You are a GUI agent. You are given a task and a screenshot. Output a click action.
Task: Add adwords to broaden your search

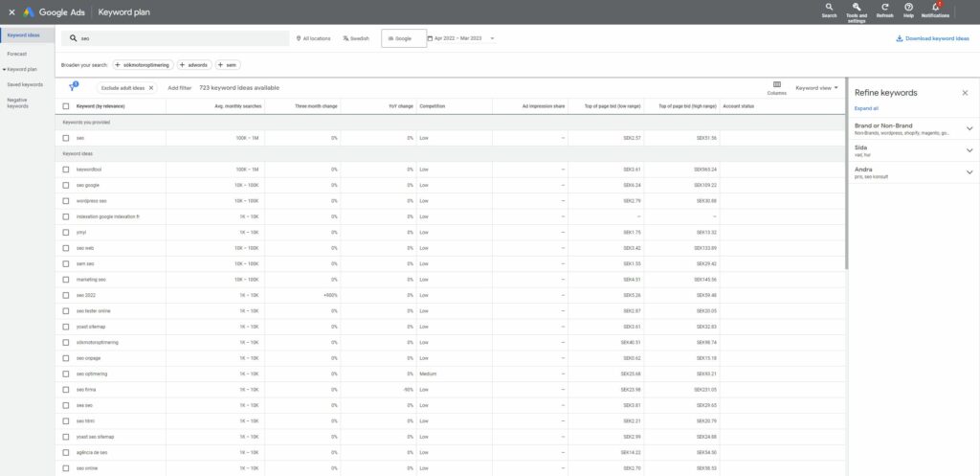194,65
